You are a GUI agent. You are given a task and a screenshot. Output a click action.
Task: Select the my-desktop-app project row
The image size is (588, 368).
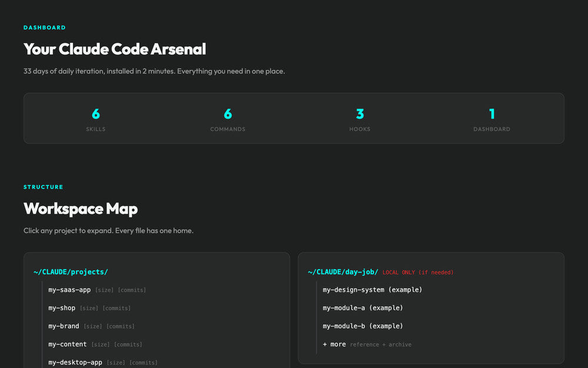point(103,362)
